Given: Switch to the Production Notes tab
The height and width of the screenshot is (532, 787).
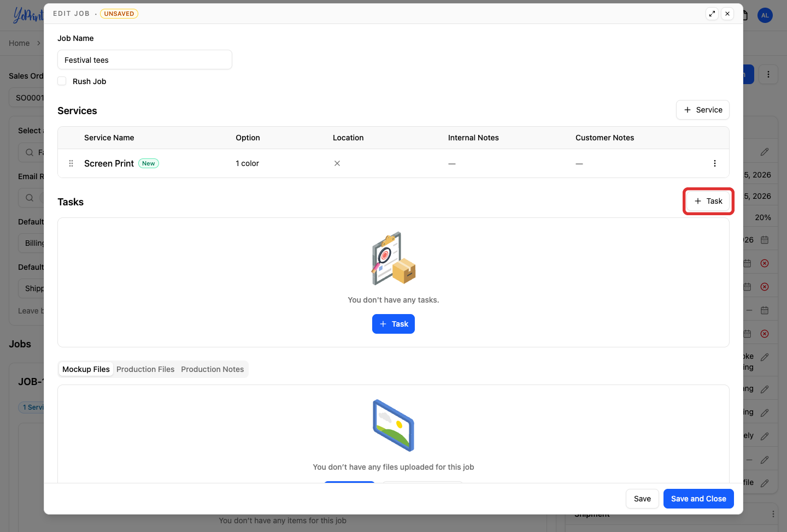Looking at the screenshot, I should coord(213,369).
